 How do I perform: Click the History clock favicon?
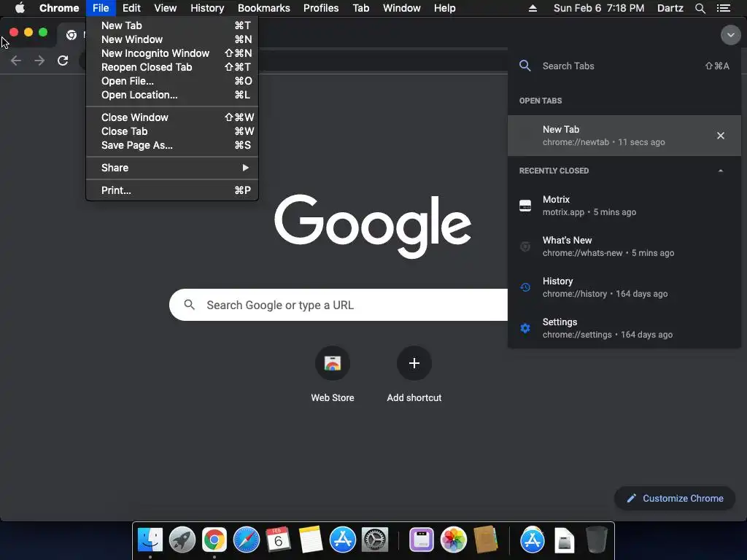point(525,287)
